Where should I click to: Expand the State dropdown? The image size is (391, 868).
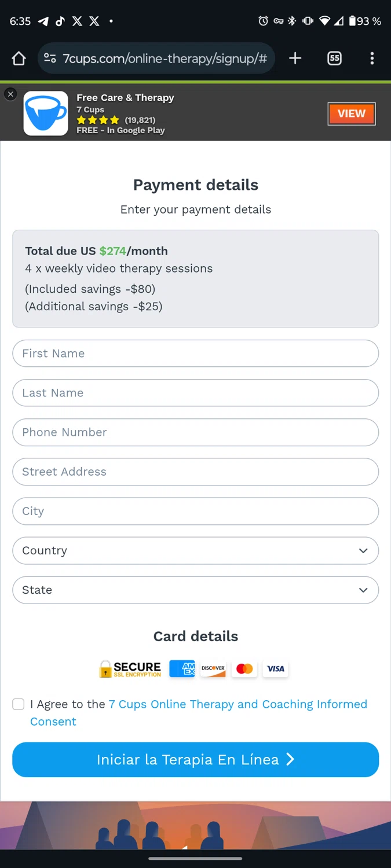pos(195,590)
